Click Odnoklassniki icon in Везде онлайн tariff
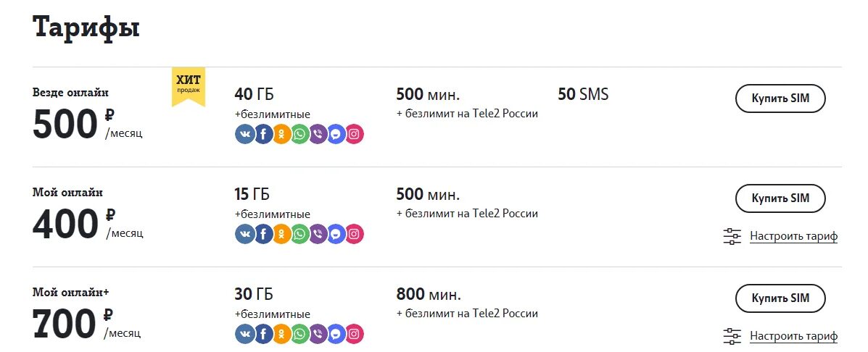 [x=281, y=134]
